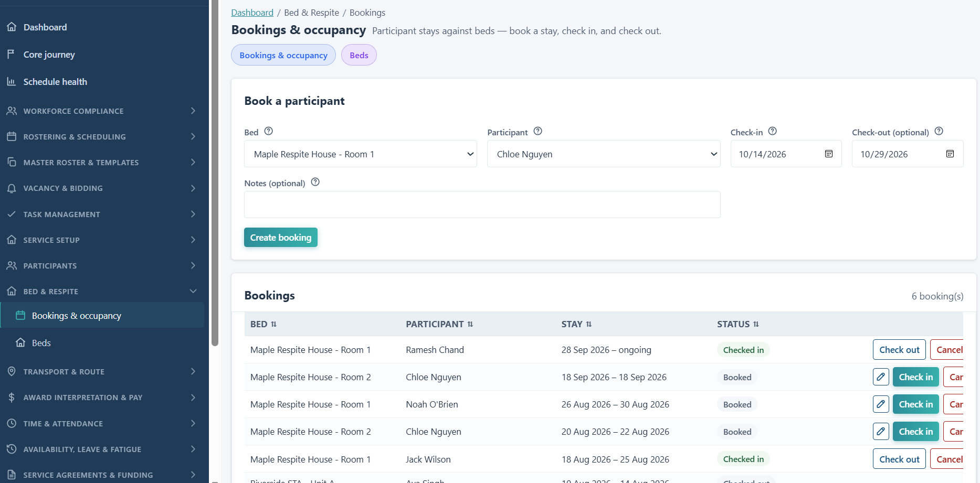Check out Ramesh Chand
Screen dimensions: 980x483
899,349
